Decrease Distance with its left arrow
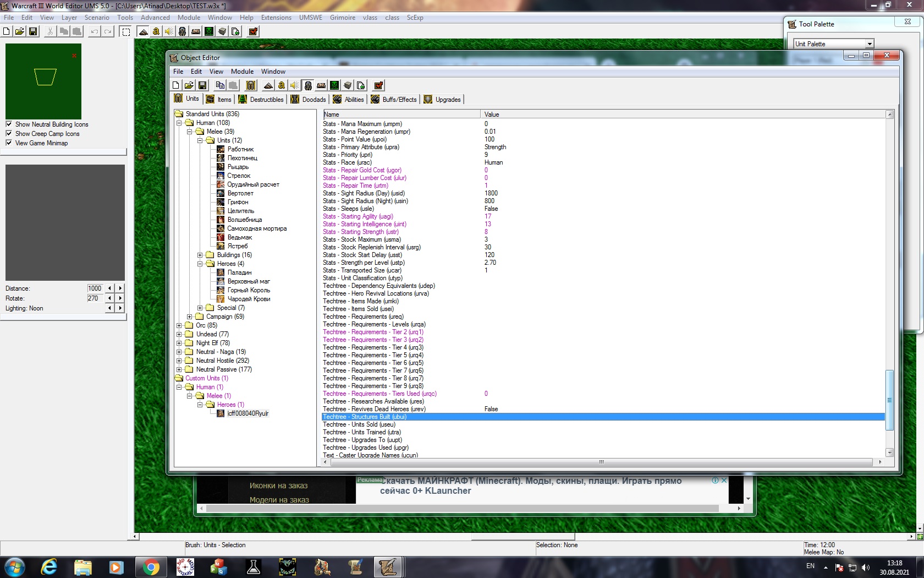 (109, 288)
